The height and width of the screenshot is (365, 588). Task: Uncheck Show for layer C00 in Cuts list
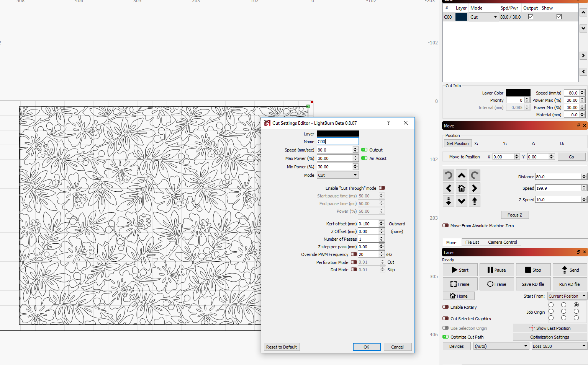[559, 16]
